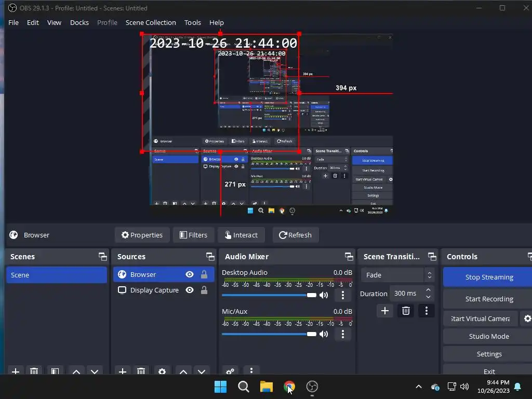532x399 pixels.
Task: Open taskbar clock showing 9:44 PM
Action: (x=494, y=387)
